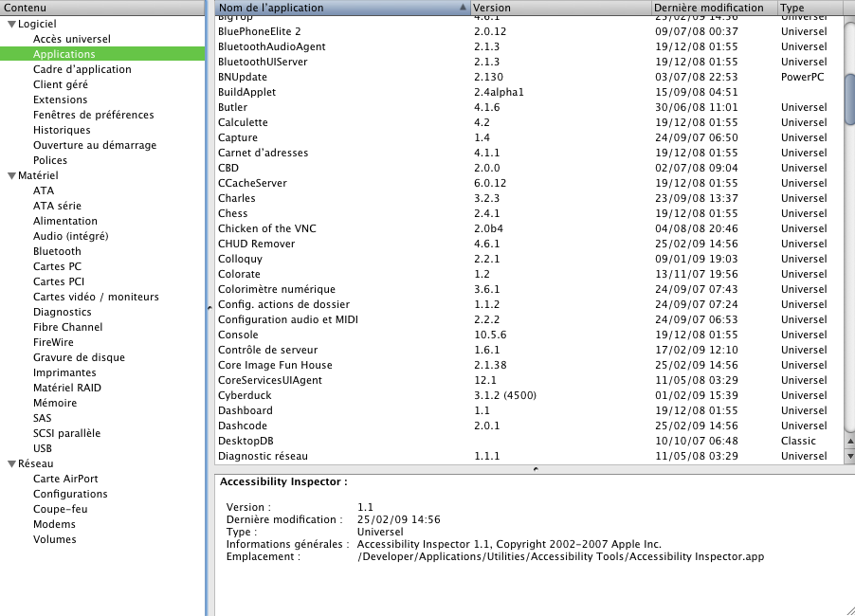This screenshot has width=855, height=616.
Task: Select Extensions in the sidebar
Action: (x=60, y=100)
